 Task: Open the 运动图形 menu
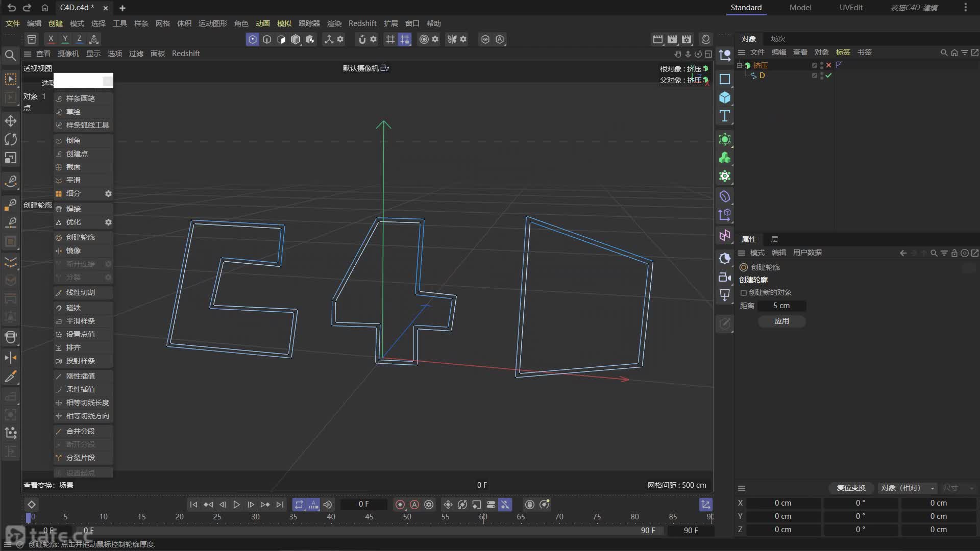point(213,23)
